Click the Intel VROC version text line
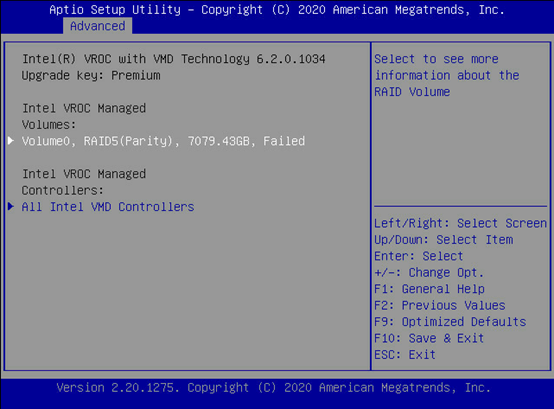This screenshot has height=409, width=554. click(x=173, y=59)
